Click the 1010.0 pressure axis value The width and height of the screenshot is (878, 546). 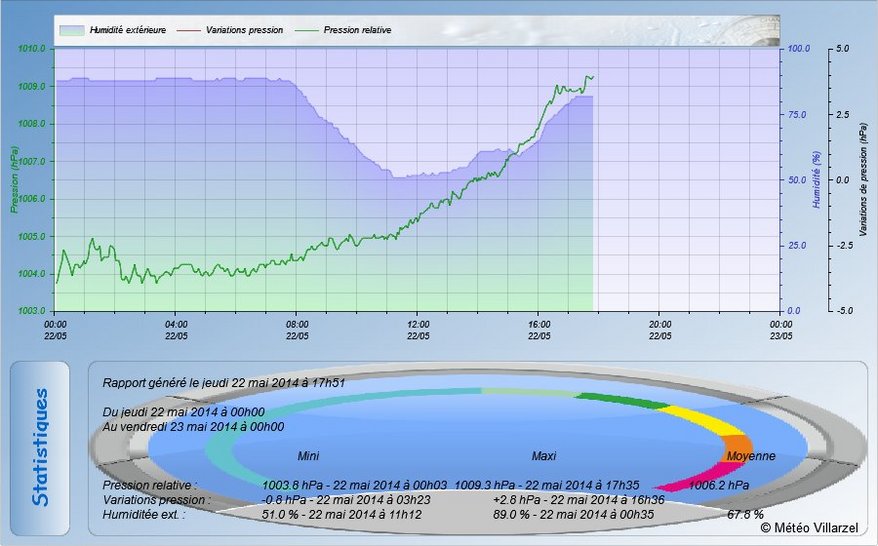click(x=32, y=49)
